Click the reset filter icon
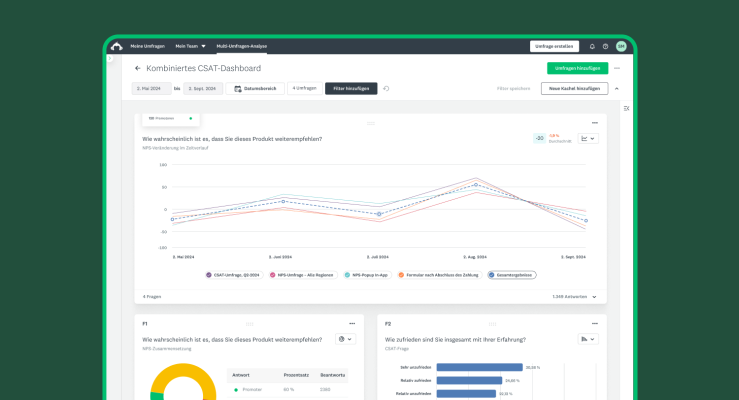739x400 pixels. [x=387, y=88]
